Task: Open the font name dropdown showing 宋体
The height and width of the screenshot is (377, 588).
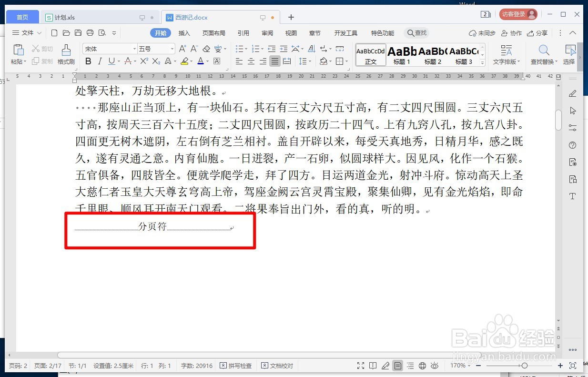Action: pyautogui.click(x=110, y=48)
